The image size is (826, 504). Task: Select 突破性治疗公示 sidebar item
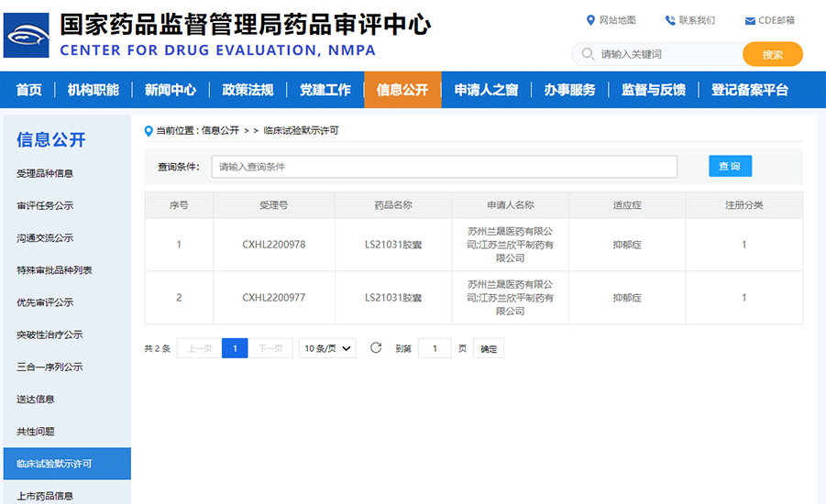click(50, 334)
